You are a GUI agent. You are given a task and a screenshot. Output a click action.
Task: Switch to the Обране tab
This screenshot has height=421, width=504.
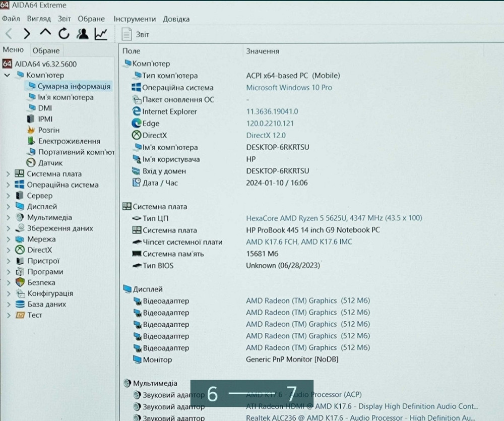(46, 50)
